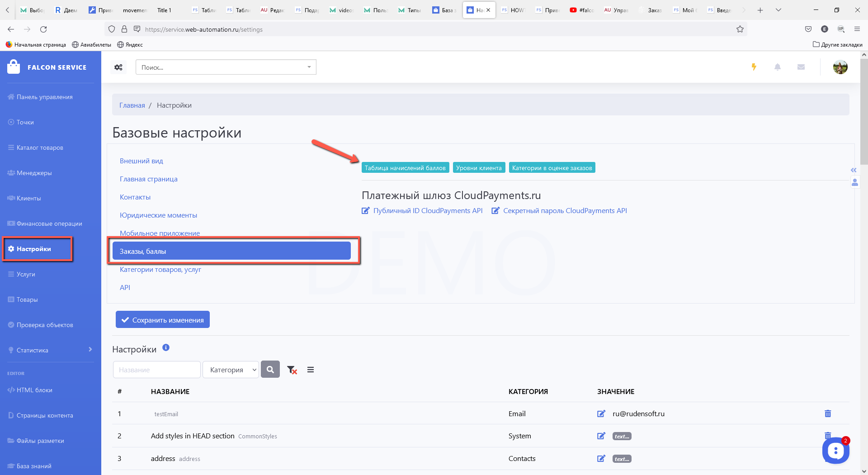Select the Внешний вид settings tab
This screenshot has height=475, width=868.
pyautogui.click(x=142, y=161)
